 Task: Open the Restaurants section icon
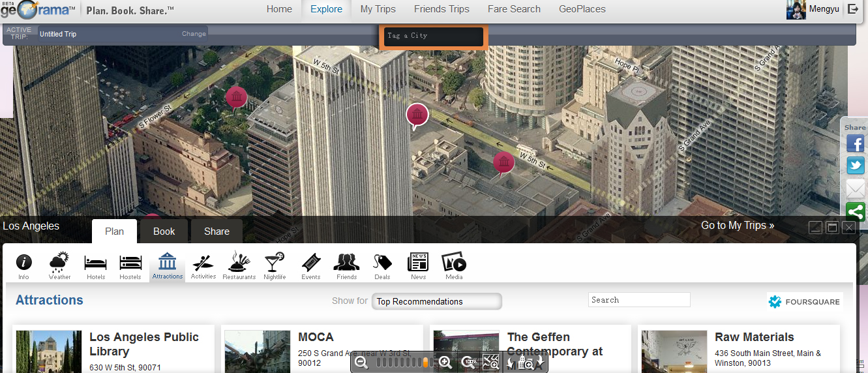coord(239,266)
